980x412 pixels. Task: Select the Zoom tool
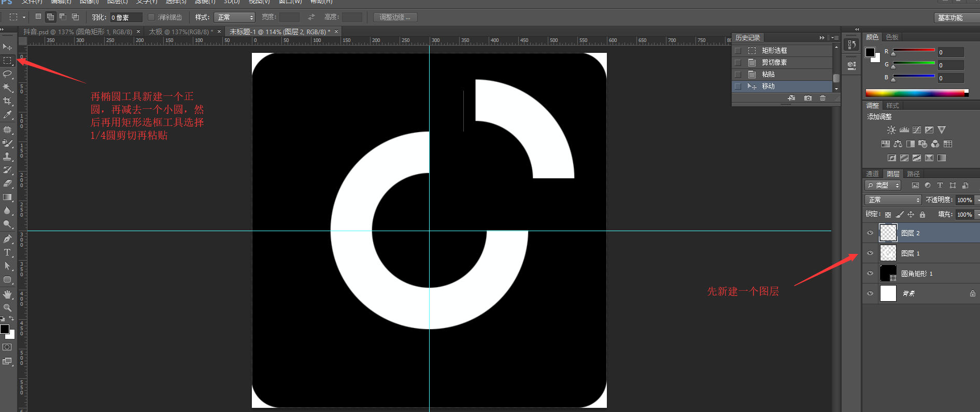point(7,308)
